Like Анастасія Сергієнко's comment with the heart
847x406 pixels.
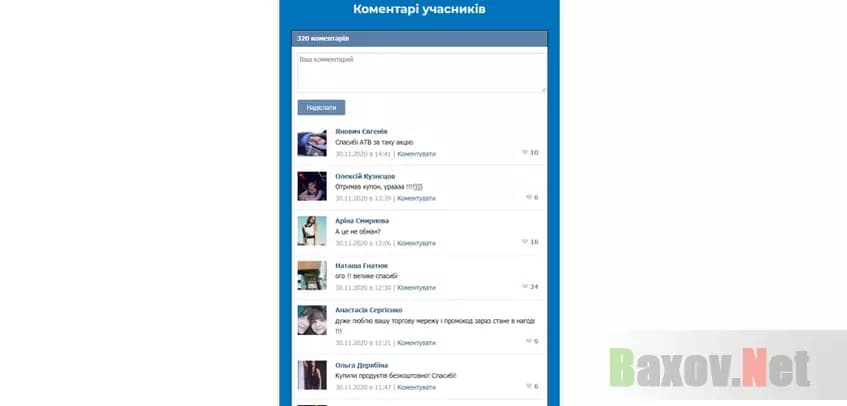(x=528, y=342)
